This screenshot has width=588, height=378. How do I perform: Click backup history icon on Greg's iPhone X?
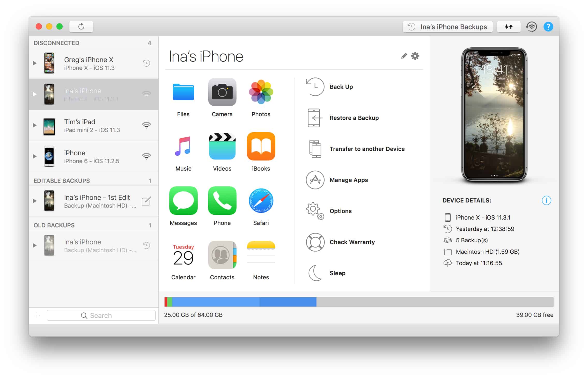pyautogui.click(x=146, y=63)
